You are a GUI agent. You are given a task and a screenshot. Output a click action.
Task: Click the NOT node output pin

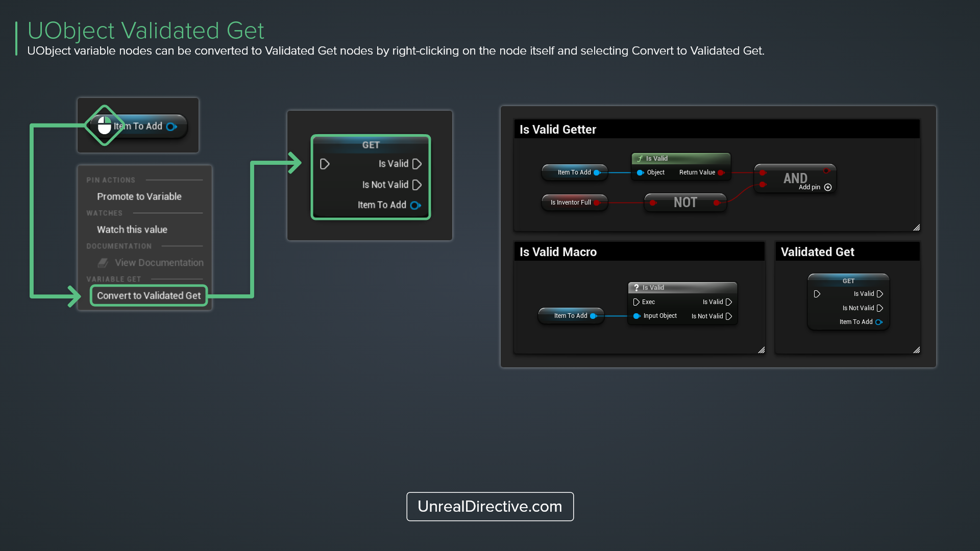717,203
